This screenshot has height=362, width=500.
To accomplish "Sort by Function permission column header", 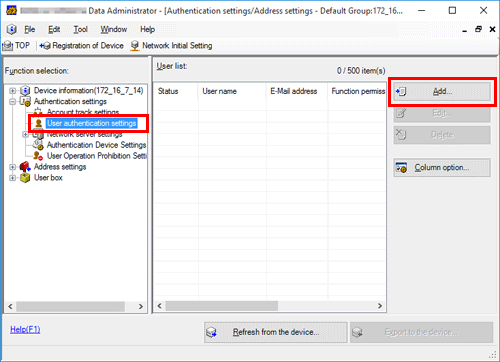I will 357,91.
